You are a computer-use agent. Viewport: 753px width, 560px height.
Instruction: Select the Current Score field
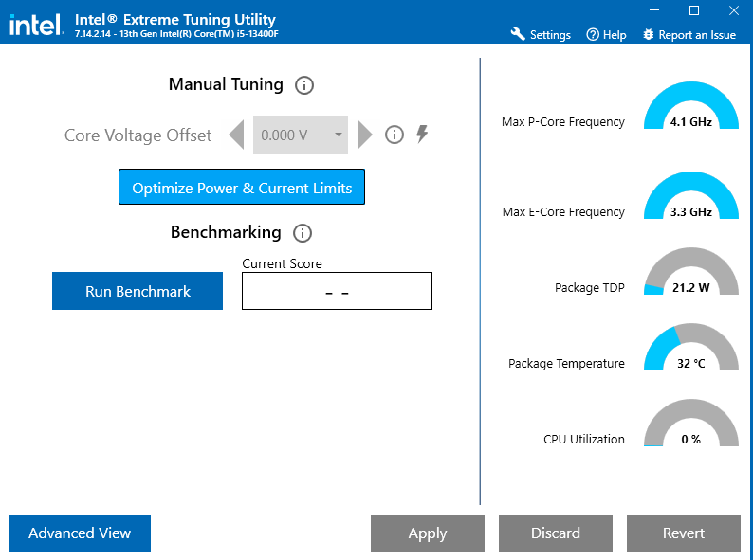(337, 291)
